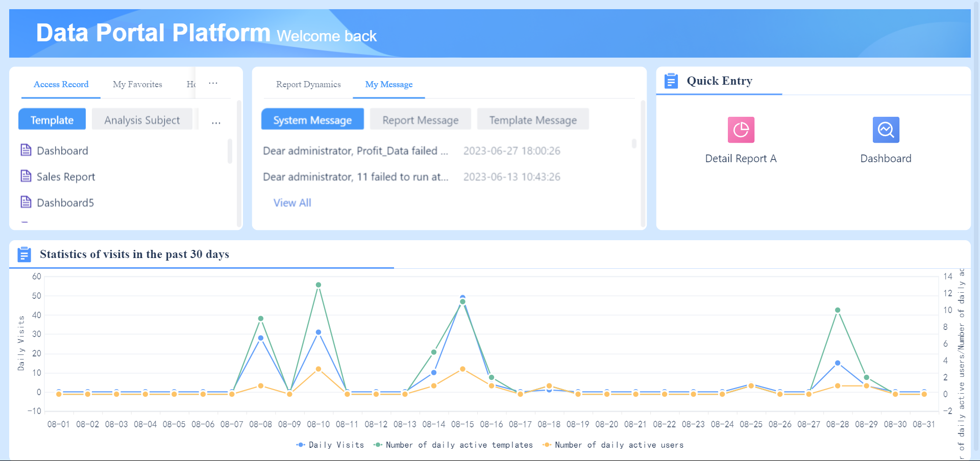The image size is (980, 461).
Task: Click the pink pie chart icon for Detail Report A
Action: pyautogui.click(x=740, y=130)
